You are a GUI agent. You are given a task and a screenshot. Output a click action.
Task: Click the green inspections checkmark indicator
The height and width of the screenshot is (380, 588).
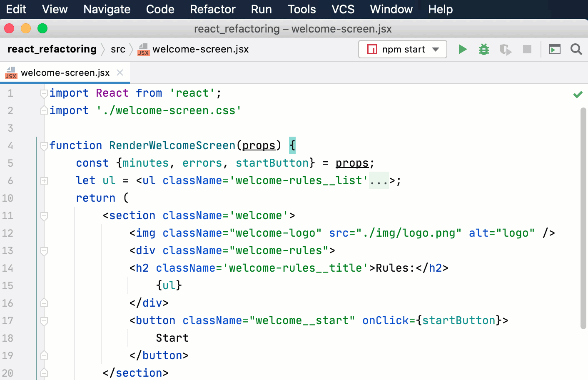578,94
